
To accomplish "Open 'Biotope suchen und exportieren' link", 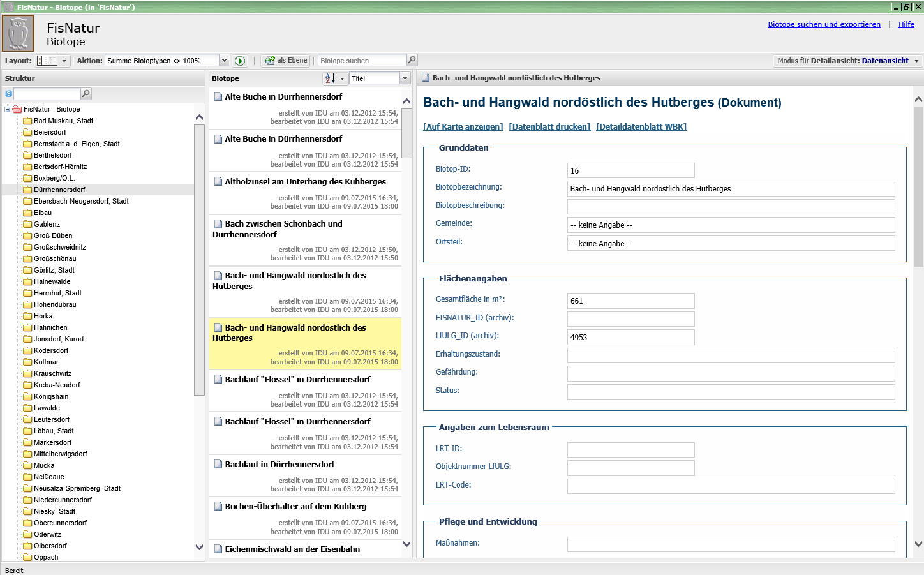I will (x=824, y=24).
